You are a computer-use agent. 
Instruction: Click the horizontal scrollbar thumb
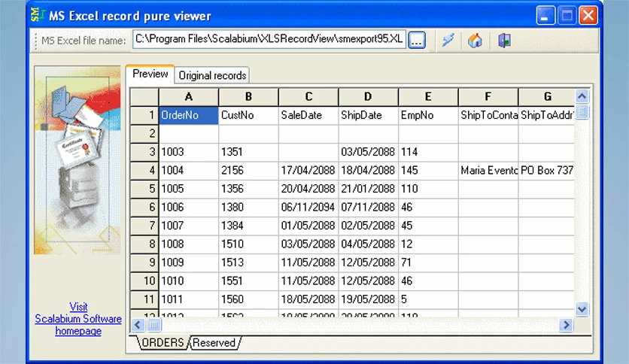[x=153, y=325]
